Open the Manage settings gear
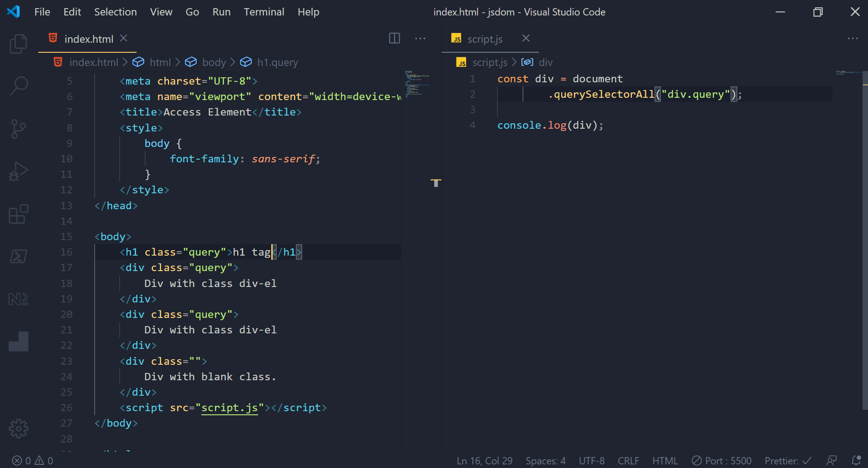This screenshot has width=868, height=468. (18, 428)
